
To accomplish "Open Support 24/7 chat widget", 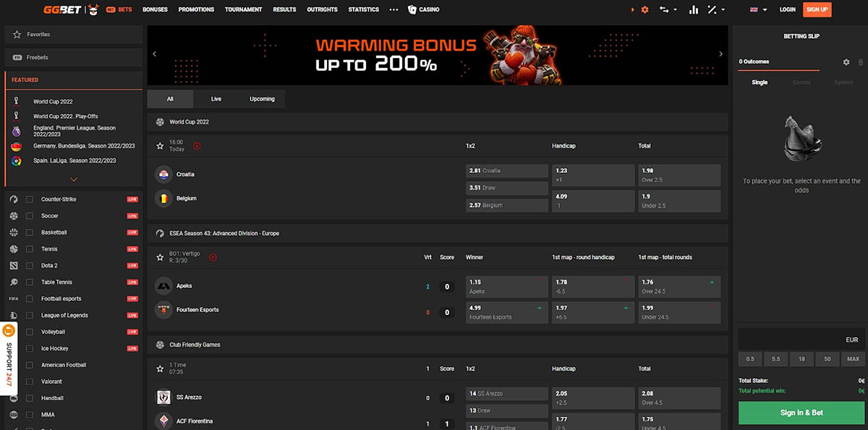I will [9, 358].
